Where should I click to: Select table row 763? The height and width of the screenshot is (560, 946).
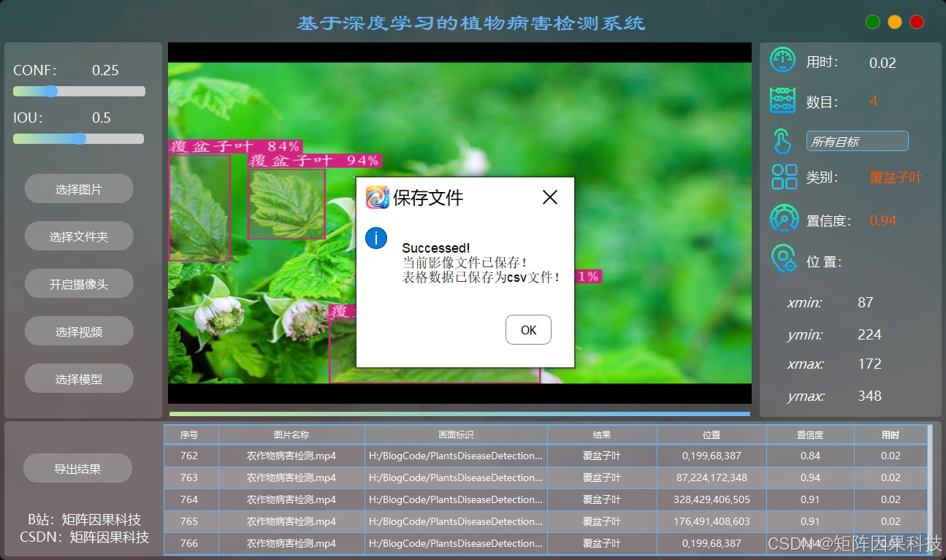click(546, 477)
